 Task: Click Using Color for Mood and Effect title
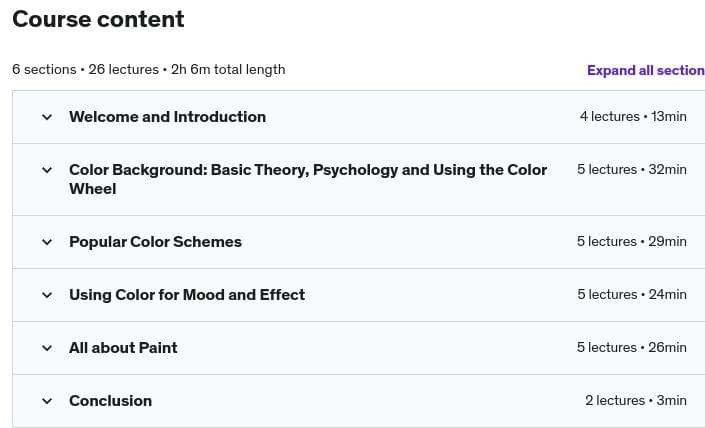coord(186,295)
